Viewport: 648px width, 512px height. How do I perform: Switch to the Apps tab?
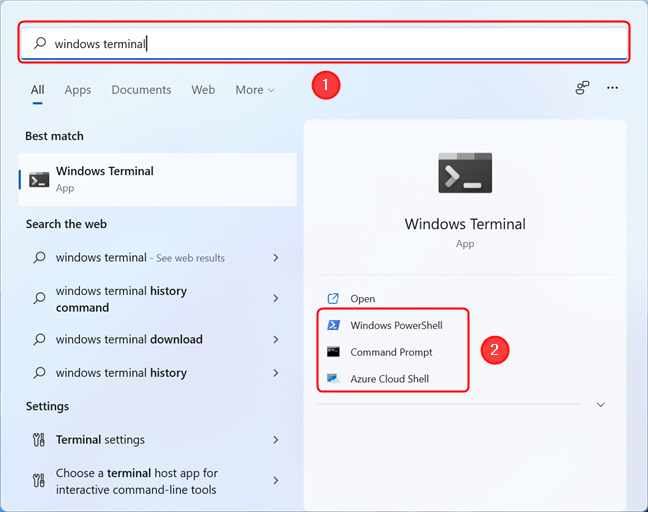pyautogui.click(x=78, y=90)
